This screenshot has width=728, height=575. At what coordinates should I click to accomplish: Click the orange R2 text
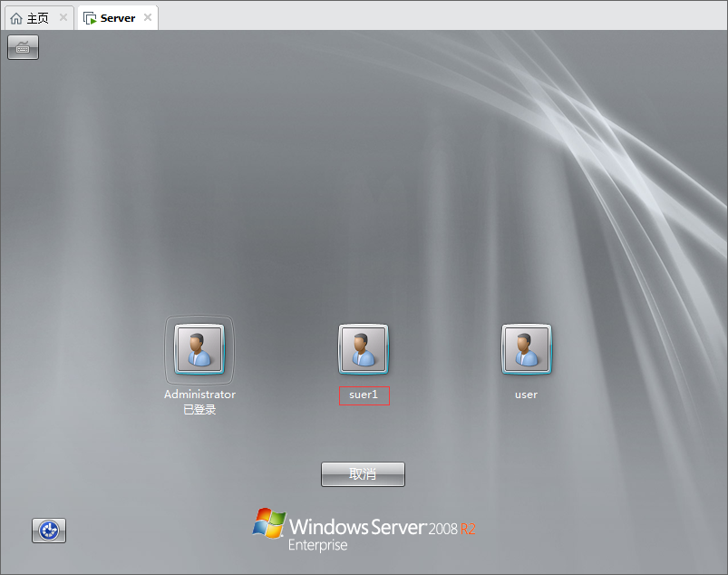tap(468, 529)
